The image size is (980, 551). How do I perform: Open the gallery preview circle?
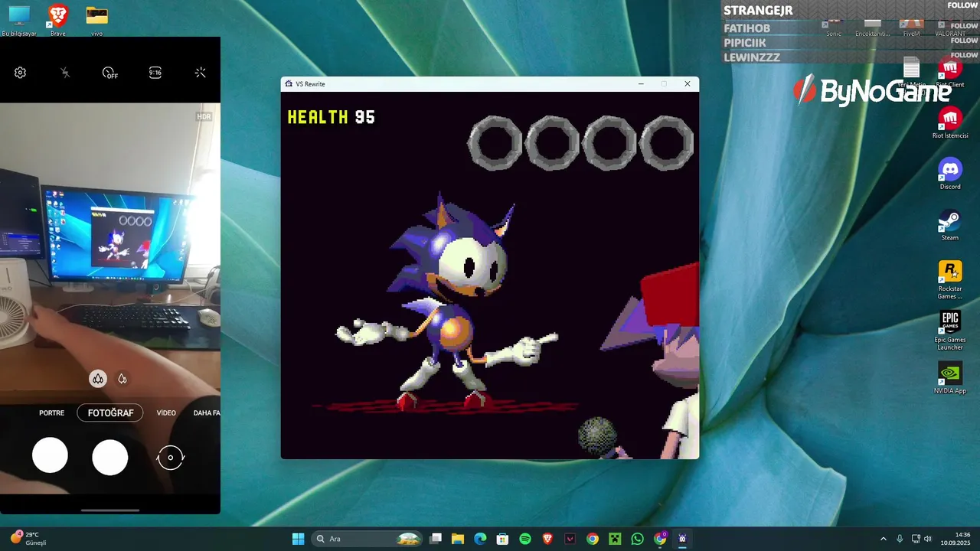pos(50,455)
